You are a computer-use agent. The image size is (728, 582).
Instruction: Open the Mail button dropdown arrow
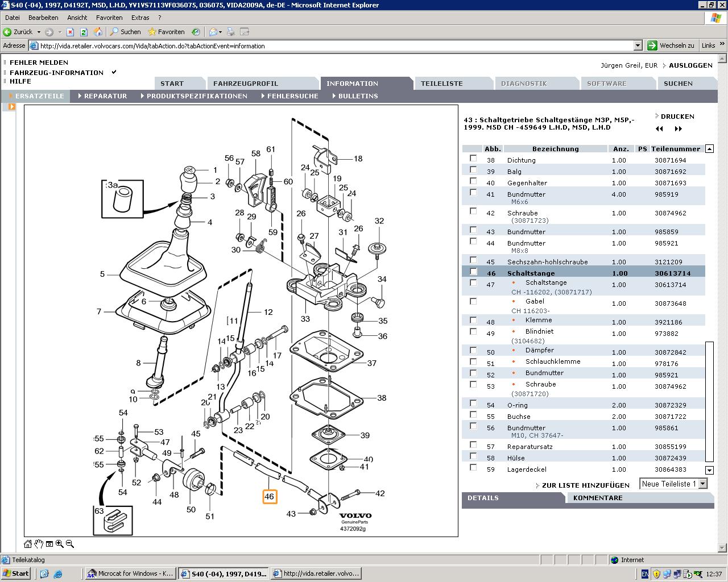tap(220, 32)
